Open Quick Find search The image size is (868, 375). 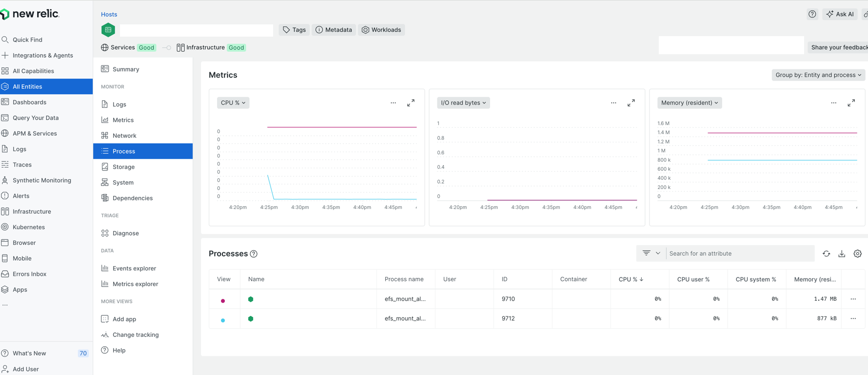click(27, 40)
